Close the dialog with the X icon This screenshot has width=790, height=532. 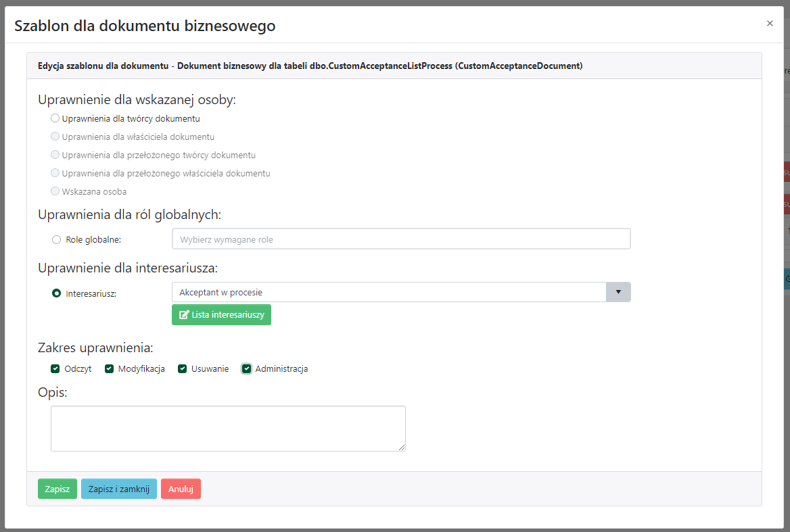[770, 23]
